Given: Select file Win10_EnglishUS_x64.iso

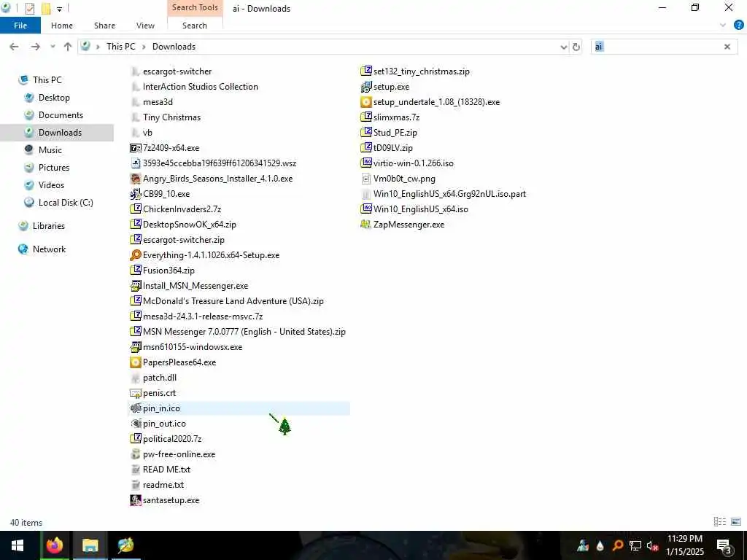Looking at the screenshot, I should [x=421, y=209].
